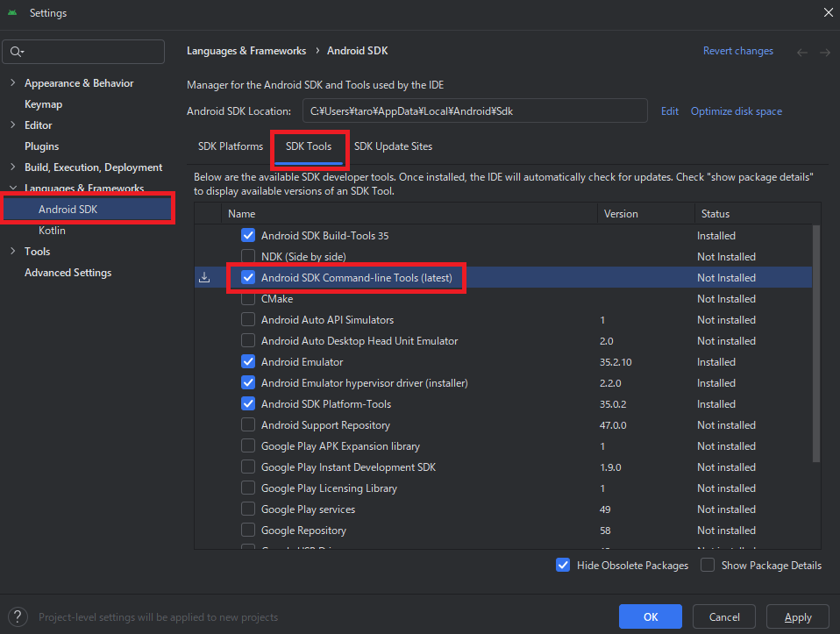Uncheck Android Emulator hypervisor driver (installer)
Viewport: 840px width, 634px height.
[x=248, y=382]
